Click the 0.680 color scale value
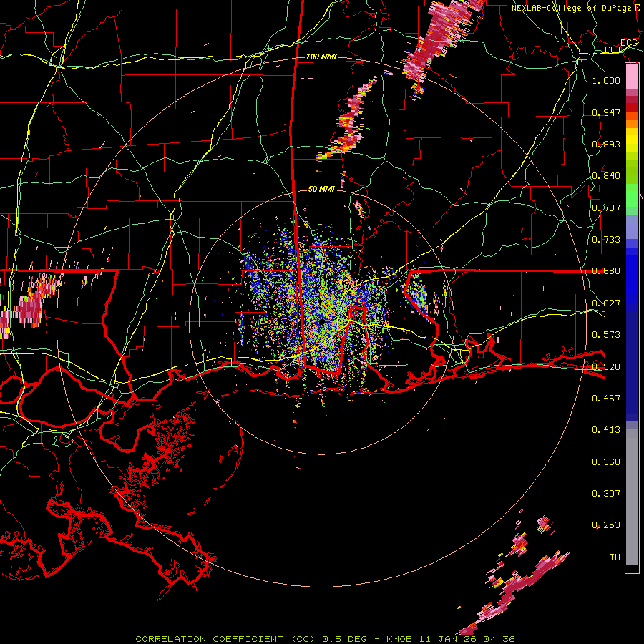 pyautogui.click(x=606, y=271)
